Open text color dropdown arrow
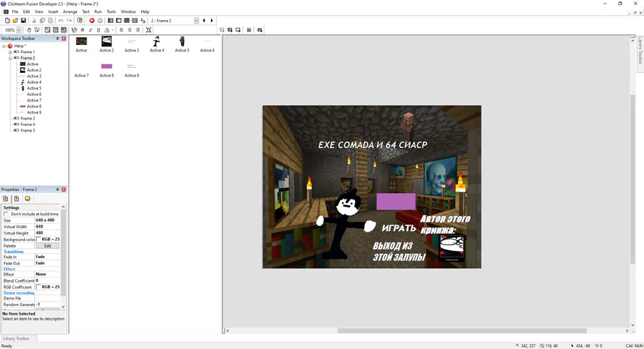The height and width of the screenshot is (349, 644). [112, 30]
